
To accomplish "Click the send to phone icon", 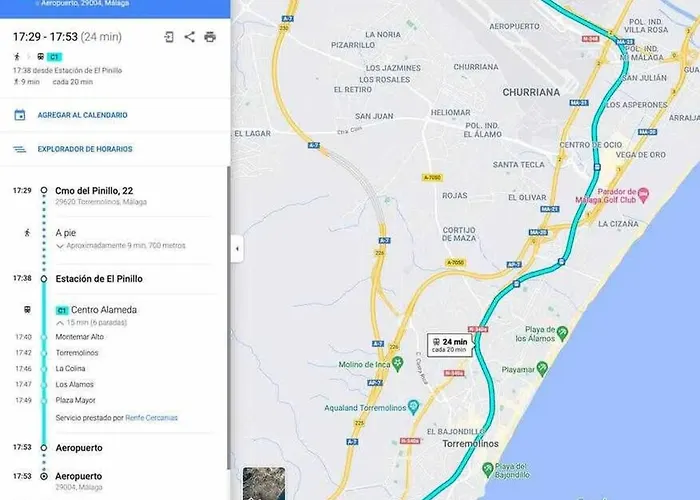I will click(x=169, y=37).
